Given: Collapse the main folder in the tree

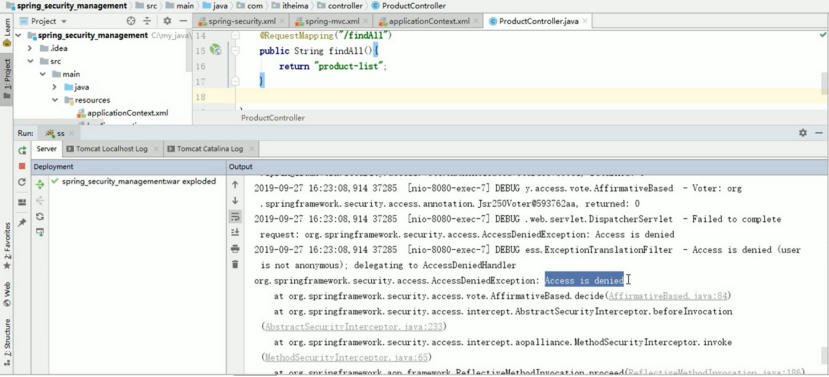Looking at the screenshot, I should click(x=43, y=74).
